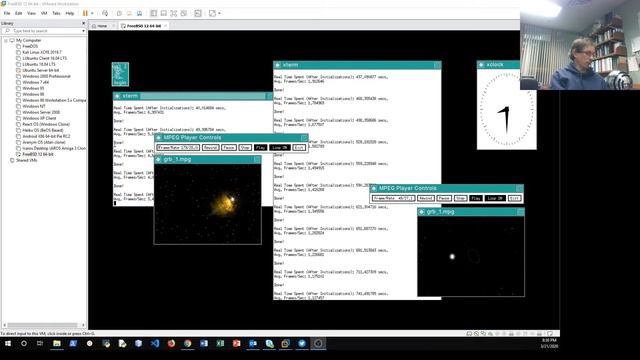Close the Library panel
Image resolution: width=640 pixels, height=360 pixels.
83,23
